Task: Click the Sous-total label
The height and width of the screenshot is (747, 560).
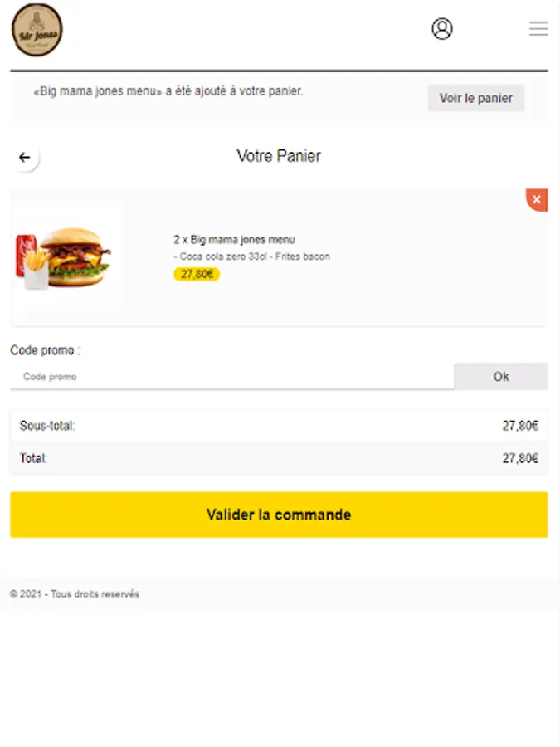Action: (47, 426)
